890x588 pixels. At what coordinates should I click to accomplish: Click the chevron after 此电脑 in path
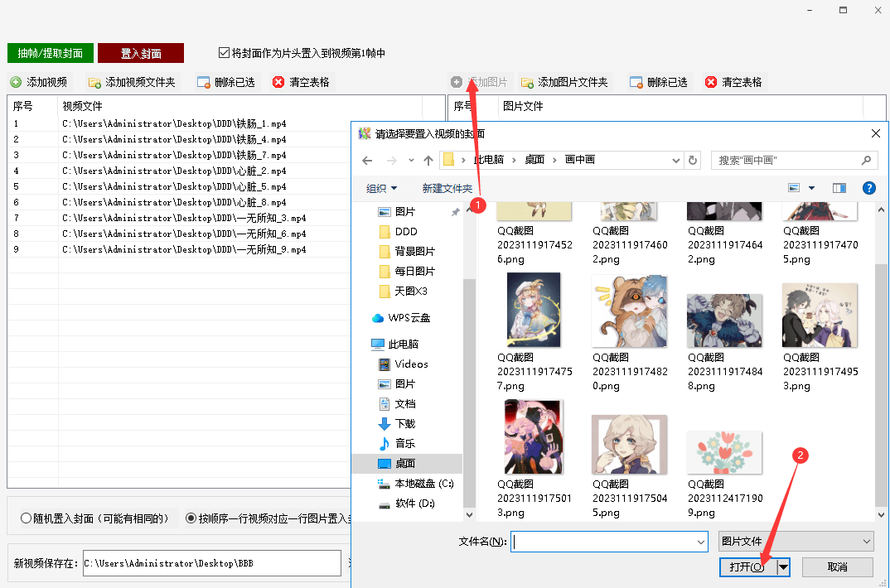coord(514,161)
